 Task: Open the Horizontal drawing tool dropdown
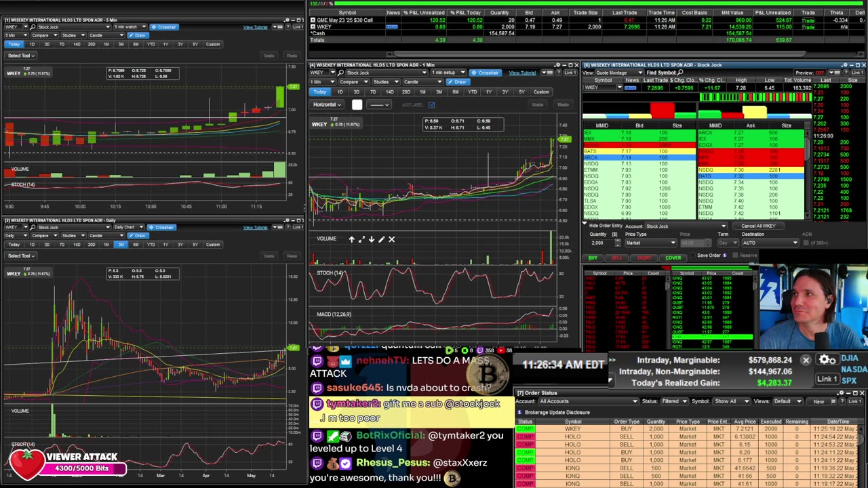coord(327,105)
